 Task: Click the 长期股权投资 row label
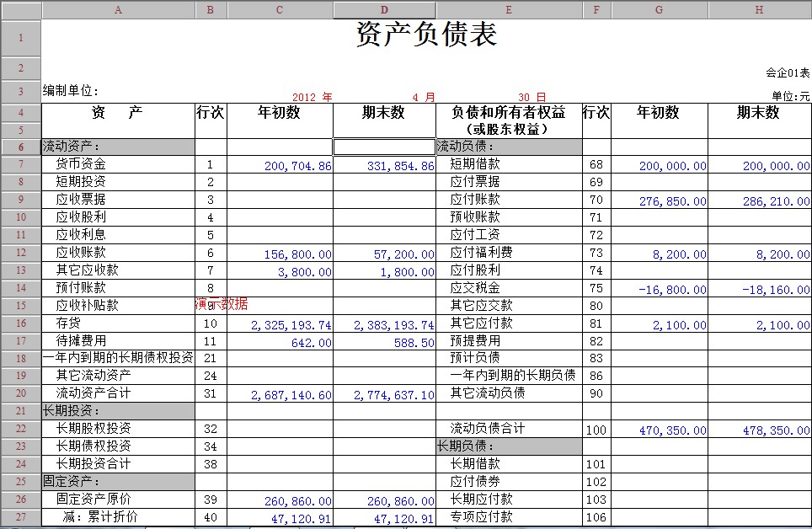pyautogui.click(x=93, y=429)
